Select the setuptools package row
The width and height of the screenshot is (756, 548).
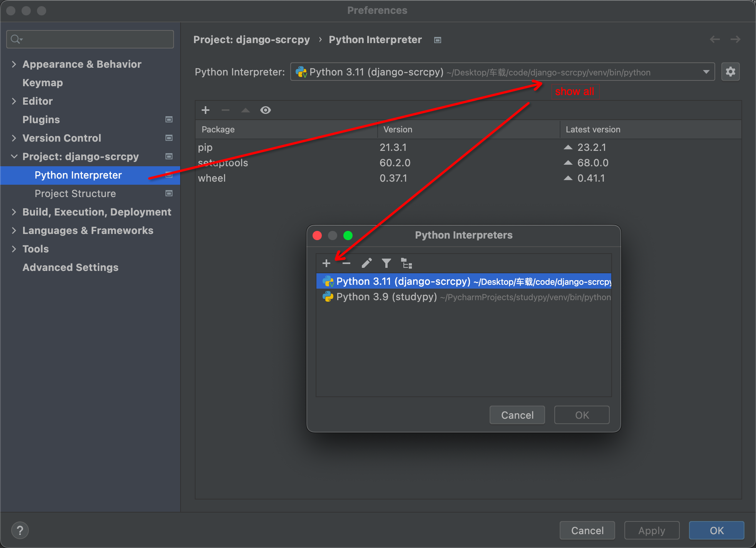pos(468,163)
